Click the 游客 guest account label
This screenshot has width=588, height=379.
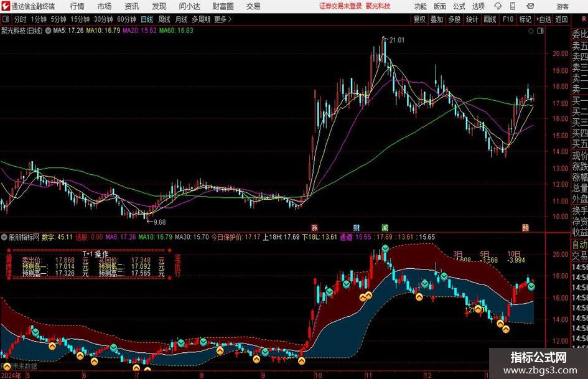tap(562, 6)
